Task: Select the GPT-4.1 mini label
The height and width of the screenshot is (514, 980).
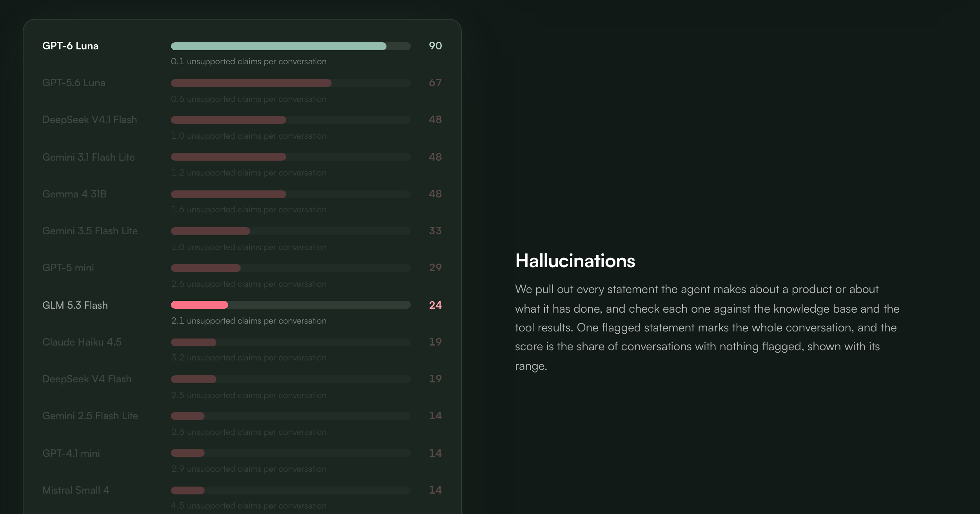Action: click(71, 453)
